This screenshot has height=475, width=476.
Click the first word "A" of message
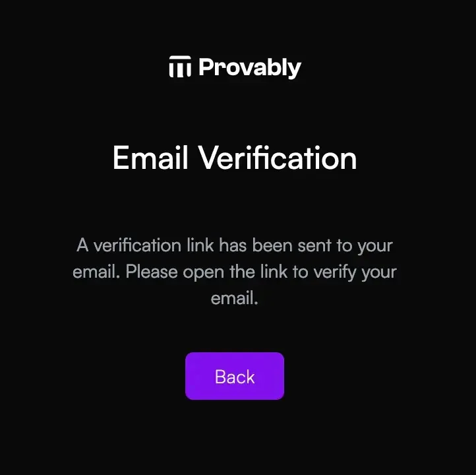(x=82, y=245)
